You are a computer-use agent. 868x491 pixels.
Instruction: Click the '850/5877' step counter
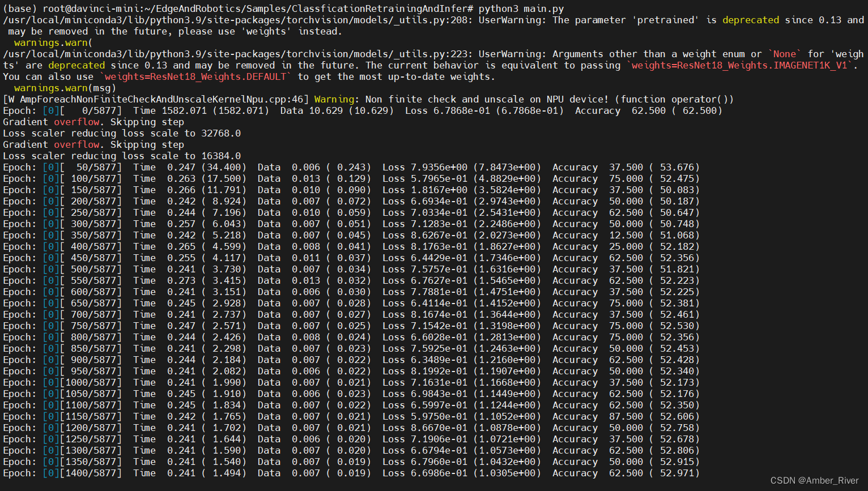pos(93,348)
